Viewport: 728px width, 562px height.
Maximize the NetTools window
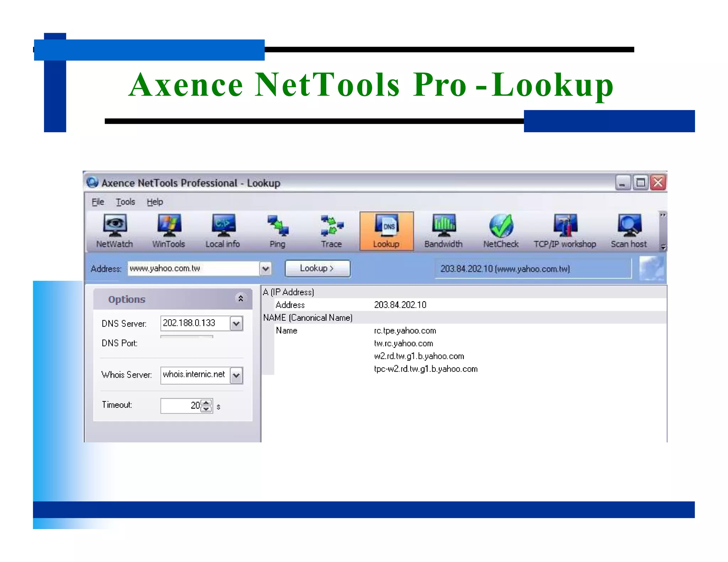640,183
